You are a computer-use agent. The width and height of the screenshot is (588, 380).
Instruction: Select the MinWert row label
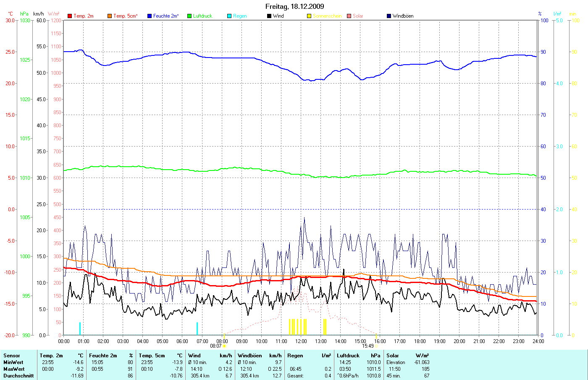[x=13, y=362]
